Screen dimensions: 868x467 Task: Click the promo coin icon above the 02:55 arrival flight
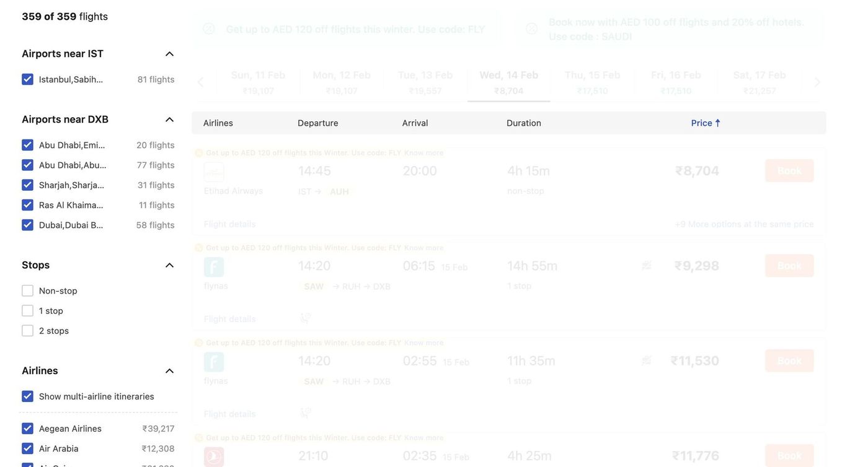click(199, 343)
